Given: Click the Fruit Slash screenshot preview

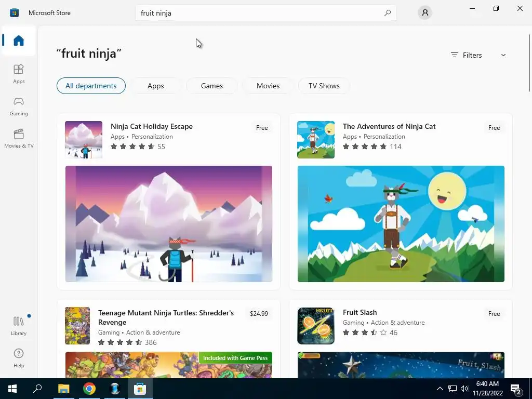Looking at the screenshot, I should coord(401,365).
